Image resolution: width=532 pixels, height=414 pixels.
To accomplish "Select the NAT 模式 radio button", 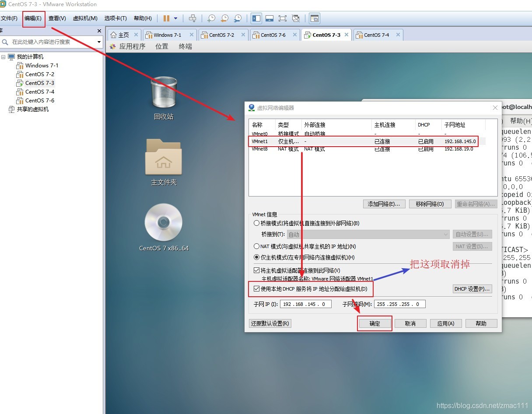I will pyautogui.click(x=257, y=246).
